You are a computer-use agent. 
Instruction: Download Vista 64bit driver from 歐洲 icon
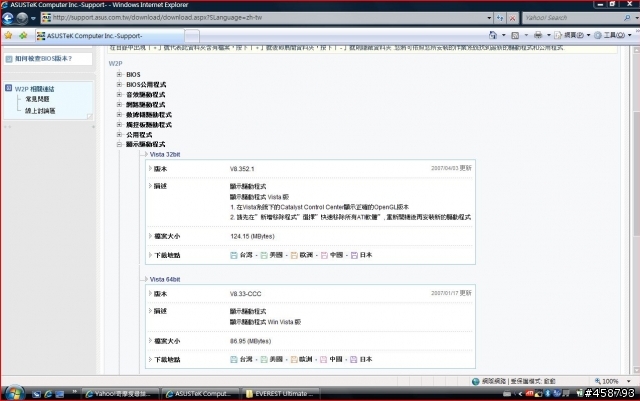[x=294, y=359]
